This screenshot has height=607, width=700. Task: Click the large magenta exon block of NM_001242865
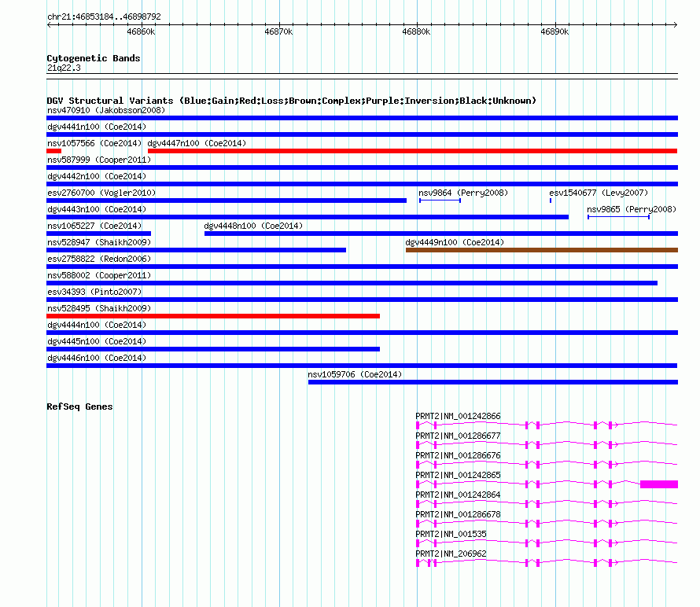click(x=659, y=484)
